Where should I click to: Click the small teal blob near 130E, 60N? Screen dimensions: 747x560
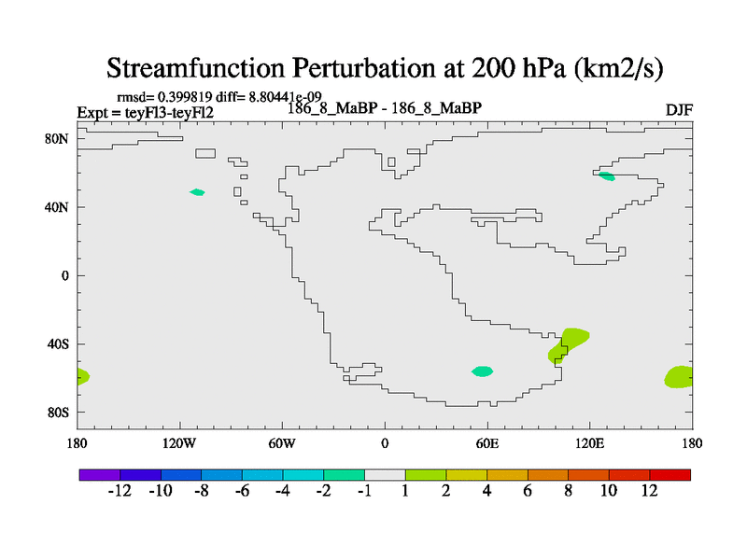tap(607, 175)
